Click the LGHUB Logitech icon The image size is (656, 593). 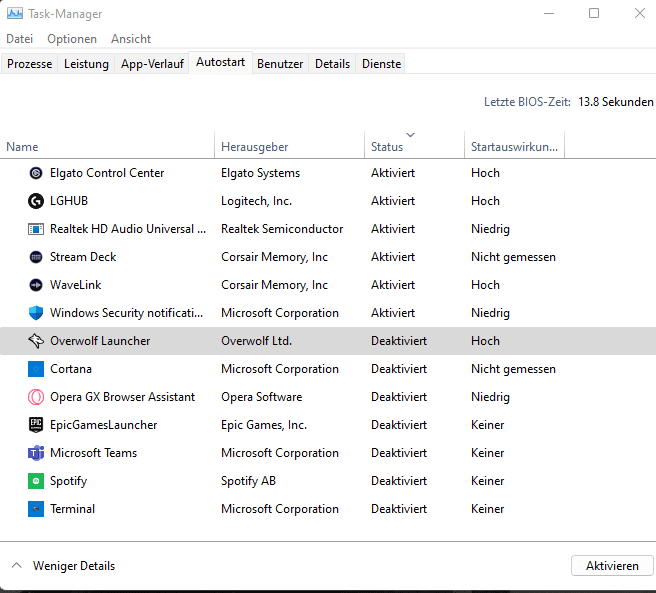(36, 201)
